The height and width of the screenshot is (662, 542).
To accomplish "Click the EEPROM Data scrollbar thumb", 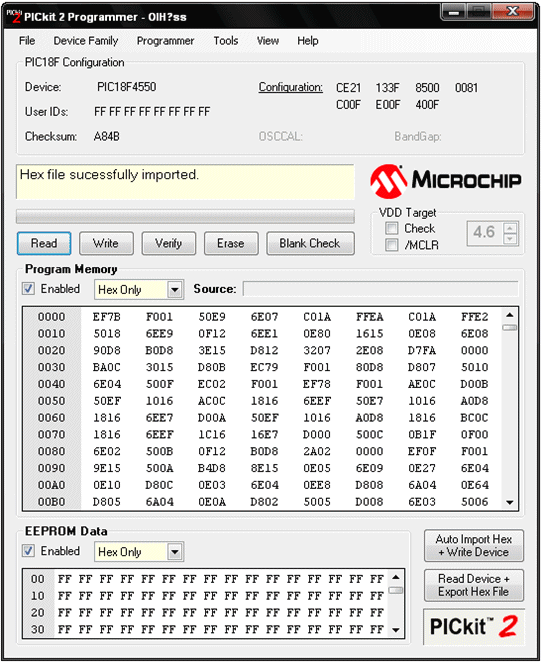I will pyautogui.click(x=396, y=590).
